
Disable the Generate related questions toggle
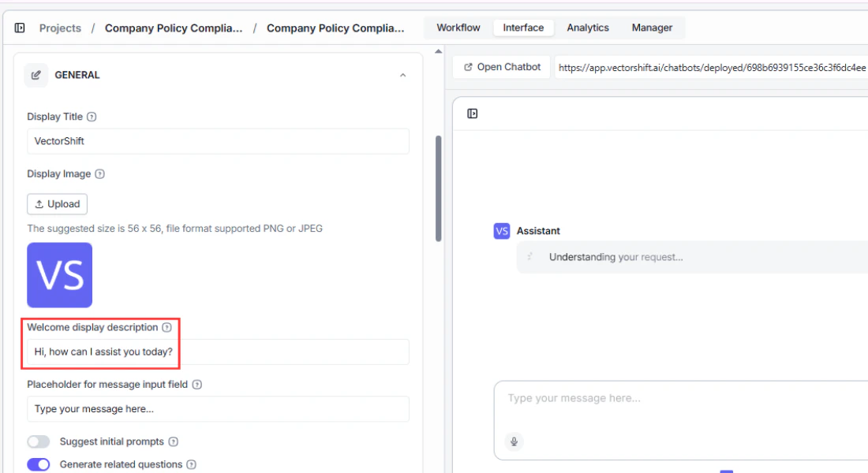click(x=39, y=464)
